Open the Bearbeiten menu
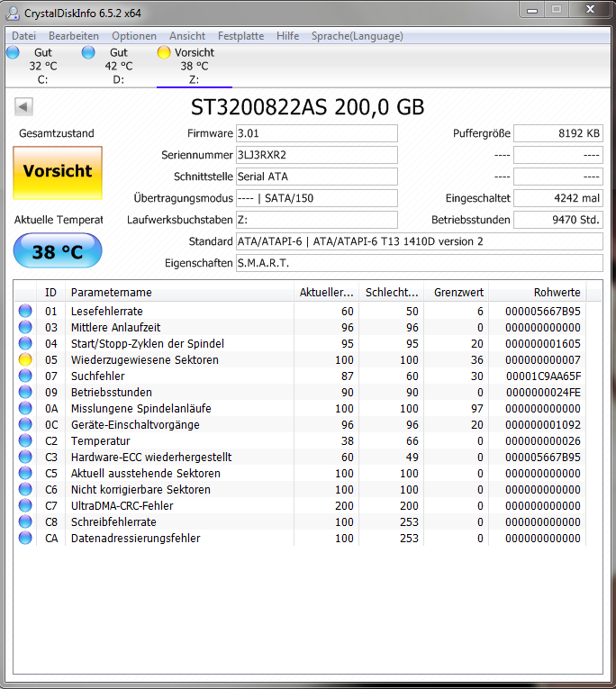The image size is (616, 689). pos(74,36)
